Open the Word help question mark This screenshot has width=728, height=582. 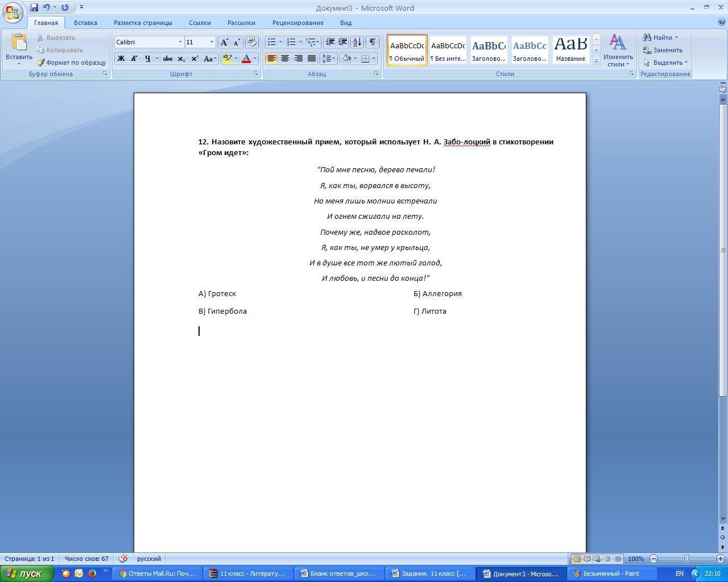click(722, 22)
